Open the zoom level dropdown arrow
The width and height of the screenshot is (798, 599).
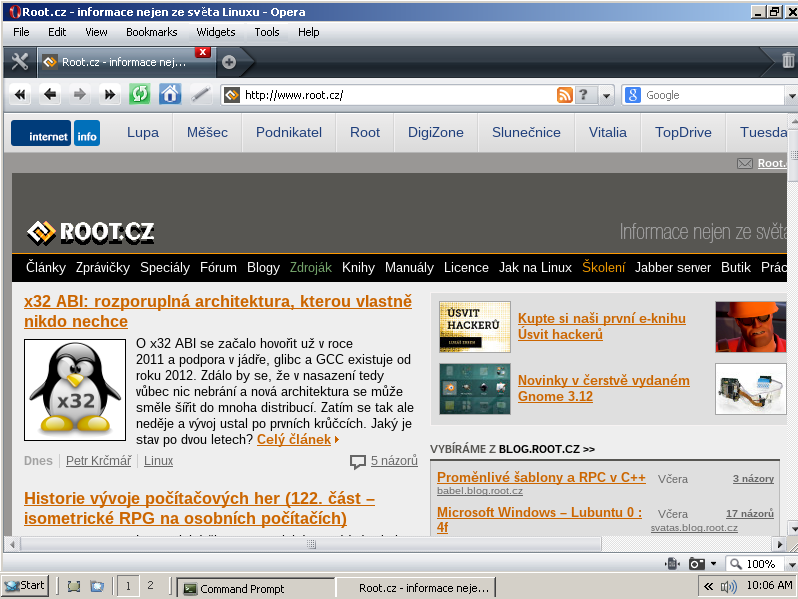pyautogui.click(x=791, y=564)
